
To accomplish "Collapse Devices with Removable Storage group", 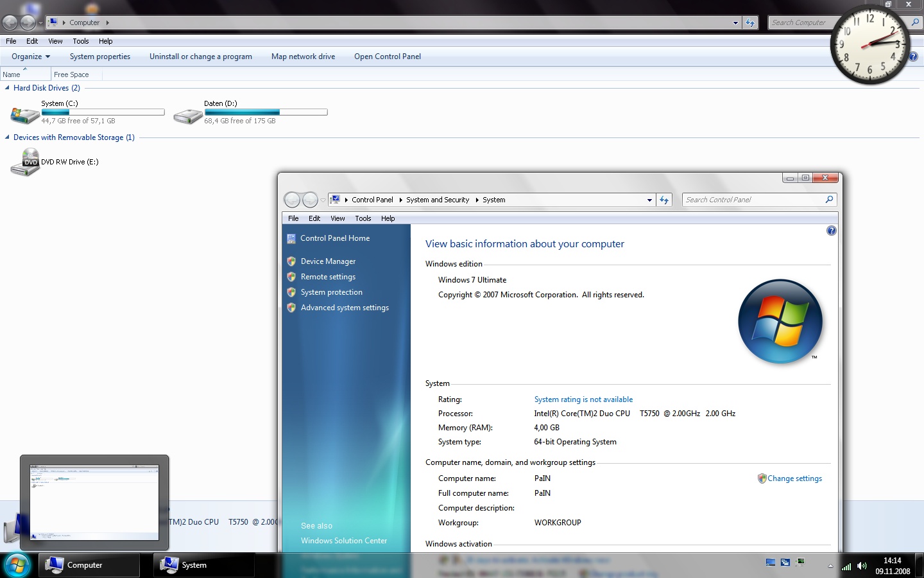I will tap(7, 137).
